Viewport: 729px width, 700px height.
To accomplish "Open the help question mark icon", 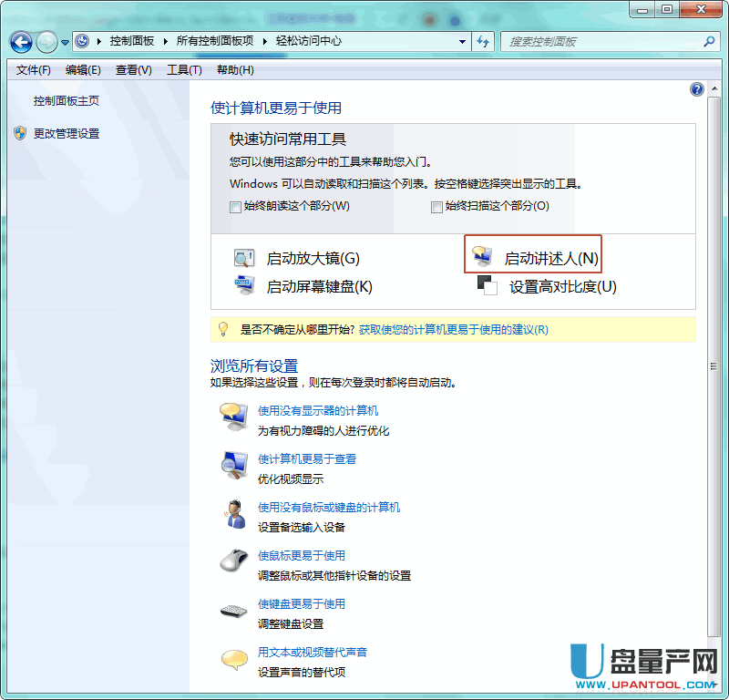I will (x=697, y=89).
